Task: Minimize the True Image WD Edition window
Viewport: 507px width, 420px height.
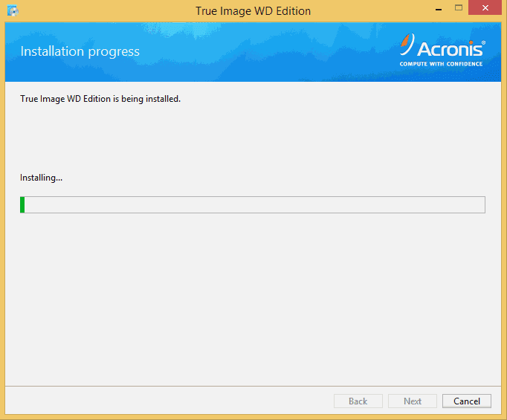Action: (x=439, y=9)
